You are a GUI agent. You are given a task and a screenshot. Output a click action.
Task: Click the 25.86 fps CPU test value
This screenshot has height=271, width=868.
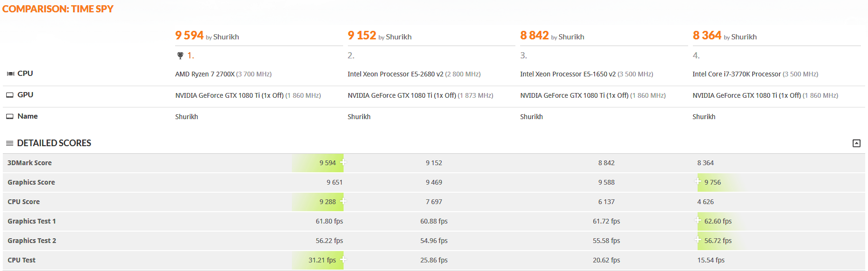point(434,260)
